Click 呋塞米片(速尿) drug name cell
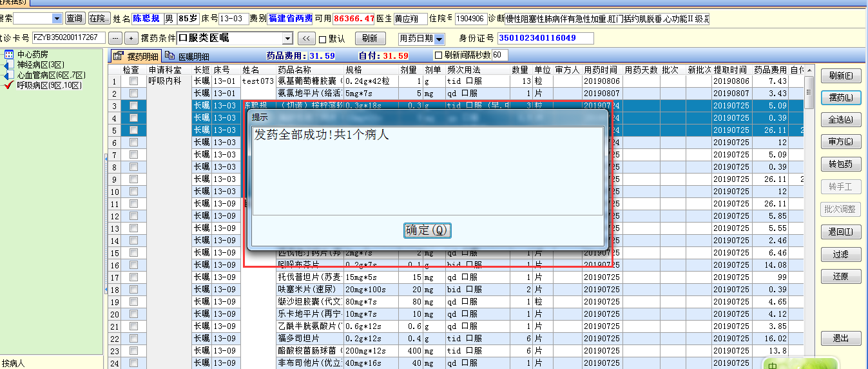Viewport: 868px width, 369px height. 310,290
